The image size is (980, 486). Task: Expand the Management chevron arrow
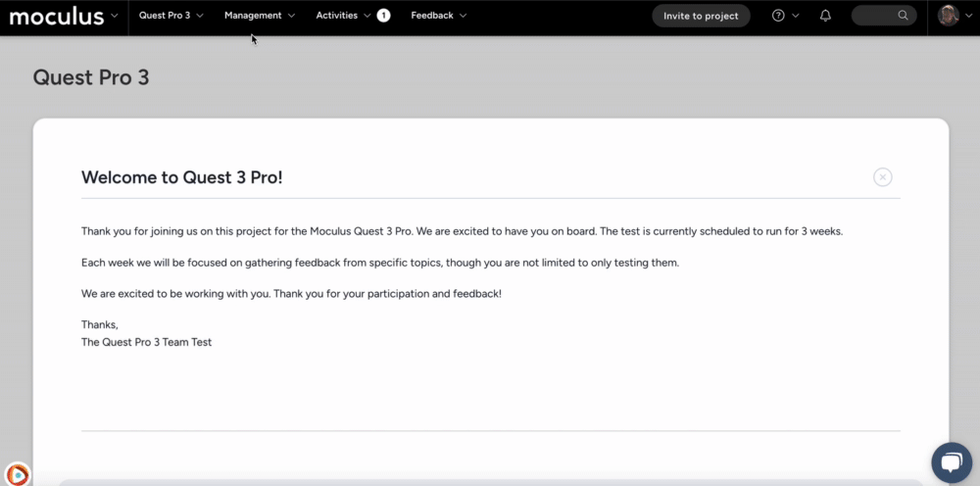pos(291,16)
